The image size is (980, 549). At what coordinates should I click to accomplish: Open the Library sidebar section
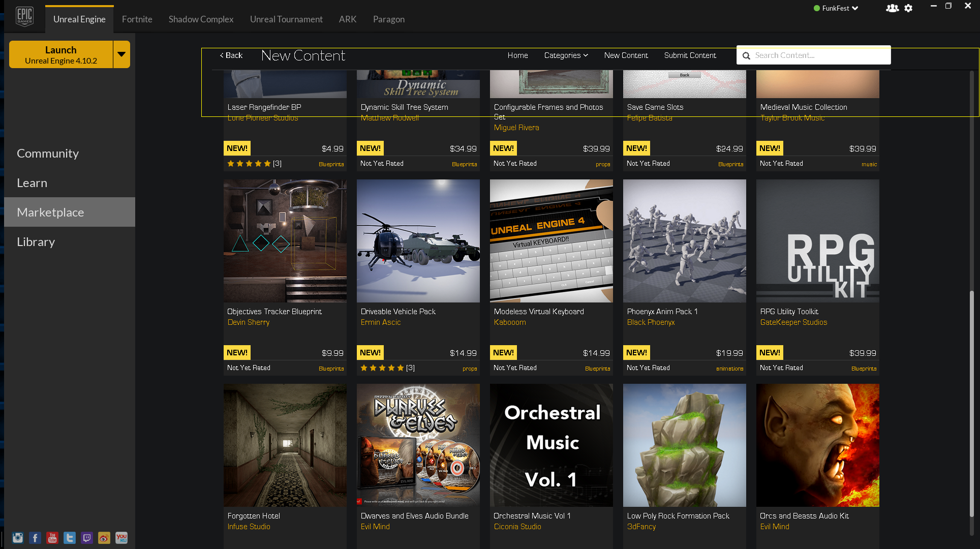[70, 241]
